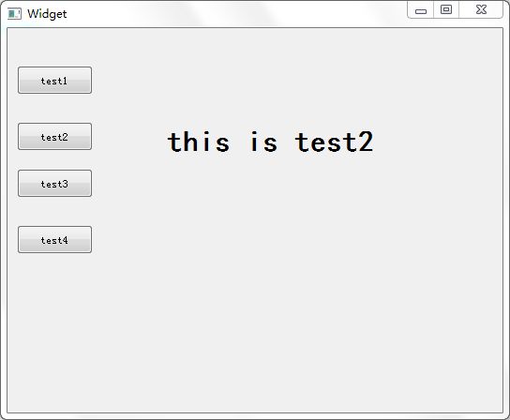Click the "this is test2" label
This screenshot has height=420, width=510.
click(x=270, y=142)
